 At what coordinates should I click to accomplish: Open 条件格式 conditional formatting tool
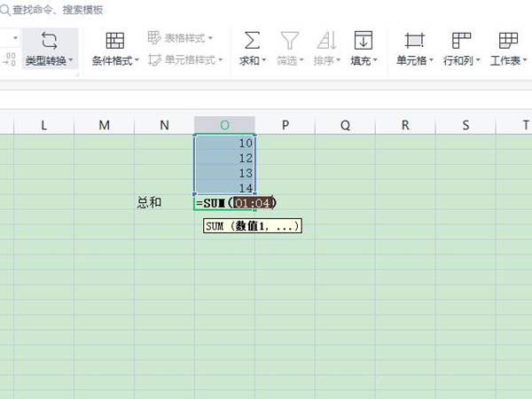[x=115, y=41]
